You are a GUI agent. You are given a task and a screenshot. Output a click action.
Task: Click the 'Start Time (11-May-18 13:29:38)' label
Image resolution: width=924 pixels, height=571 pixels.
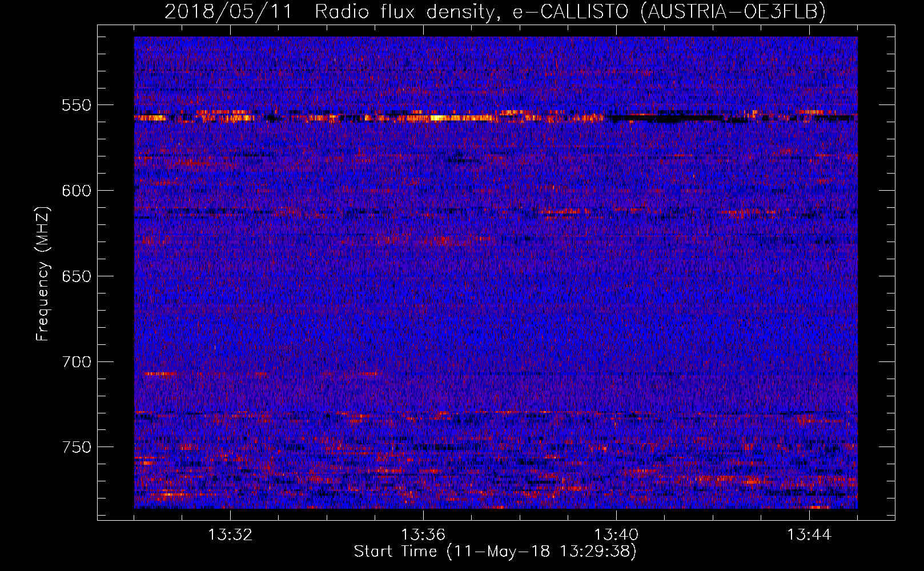tap(495, 552)
